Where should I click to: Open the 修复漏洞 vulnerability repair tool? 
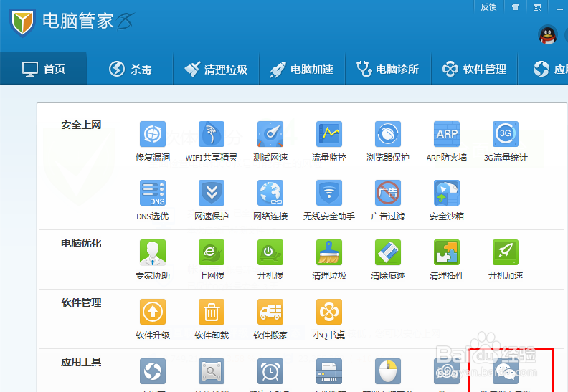pyautogui.click(x=153, y=141)
